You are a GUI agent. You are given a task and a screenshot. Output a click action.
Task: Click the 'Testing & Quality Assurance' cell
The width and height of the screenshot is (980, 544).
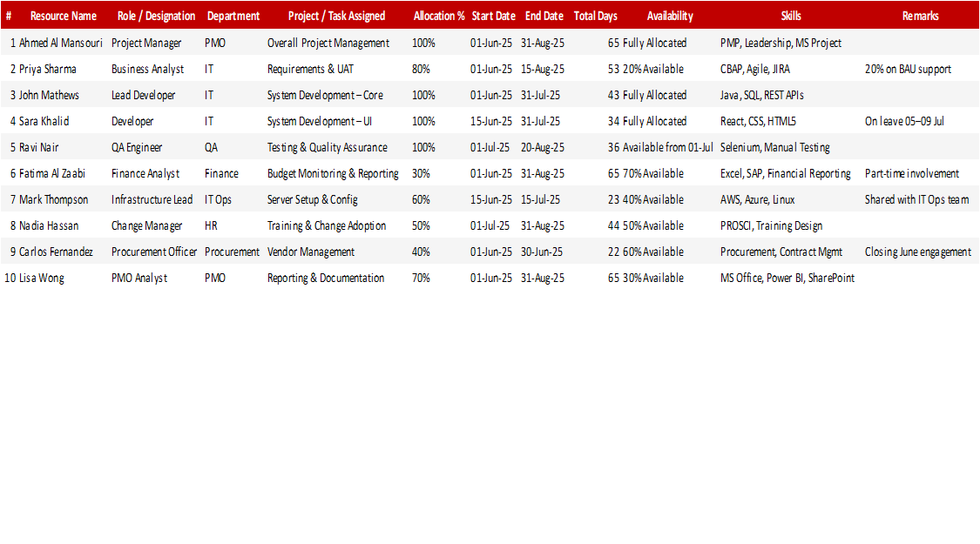[327, 148]
